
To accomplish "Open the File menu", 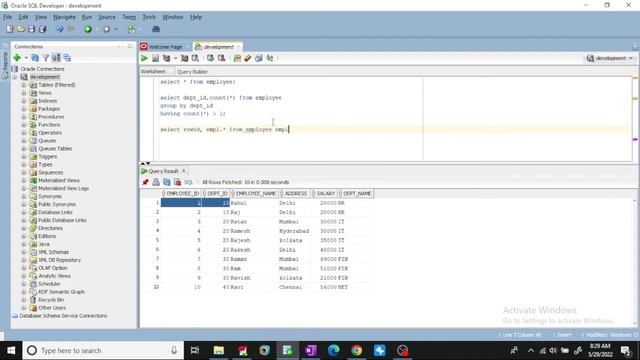I will (7, 17).
